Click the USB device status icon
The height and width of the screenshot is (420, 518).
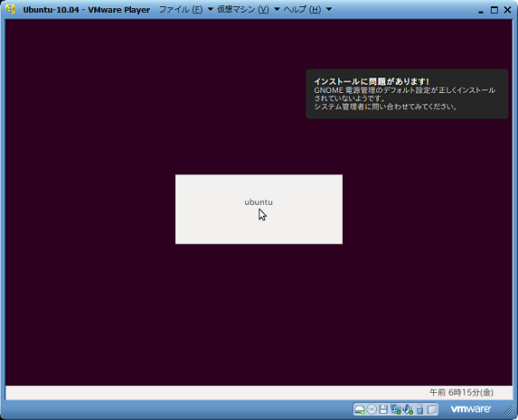point(419,409)
